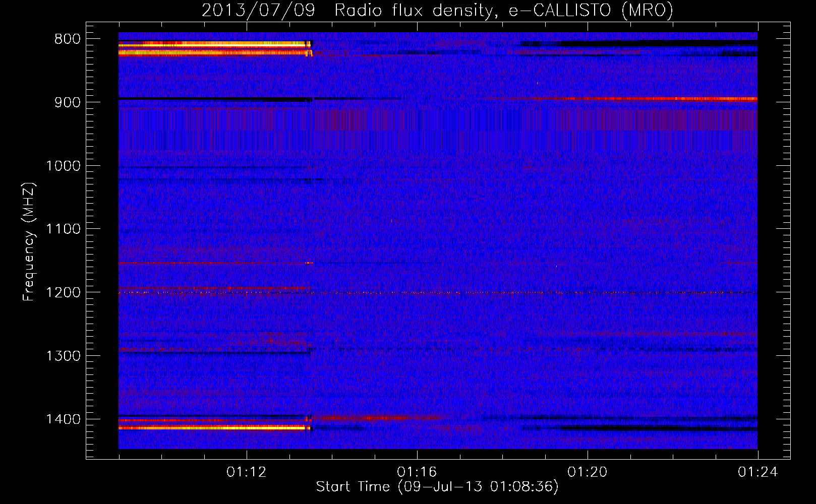Select the 1400 frequency tick label

click(x=64, y=419)
